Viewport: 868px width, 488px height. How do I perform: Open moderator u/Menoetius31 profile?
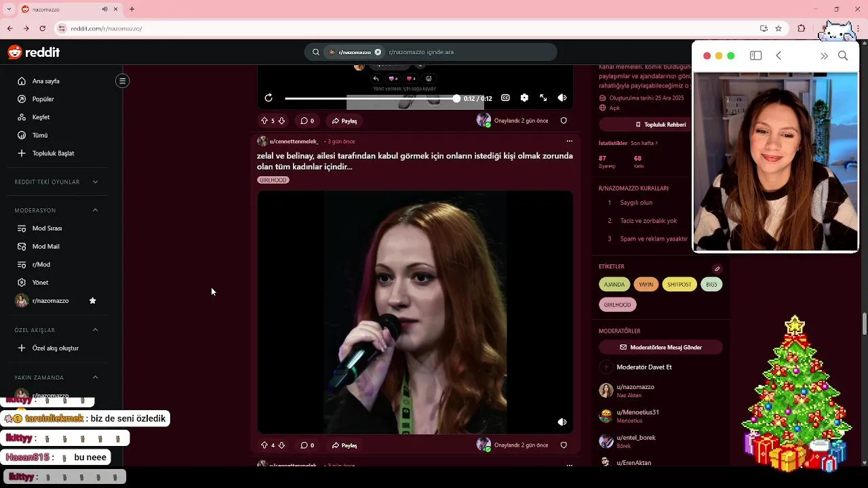click(638, 412)
